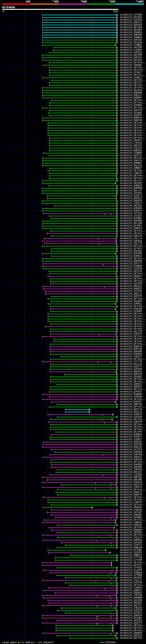The image size is (146, 644).
Task: Open hit UniRef100_B9IQ63
Action: point(131,17)
